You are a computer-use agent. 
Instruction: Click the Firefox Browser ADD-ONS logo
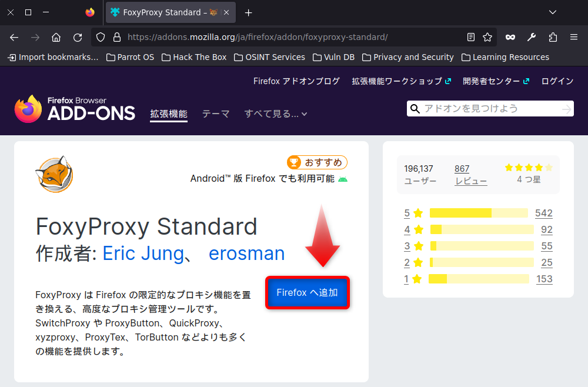[75, 109]
